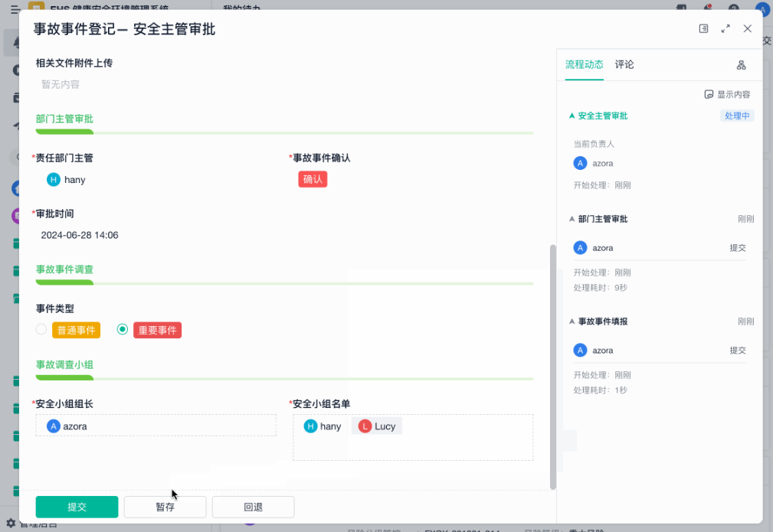
Task: Click the 暂存 button
Action: click(x=165, y=507)
